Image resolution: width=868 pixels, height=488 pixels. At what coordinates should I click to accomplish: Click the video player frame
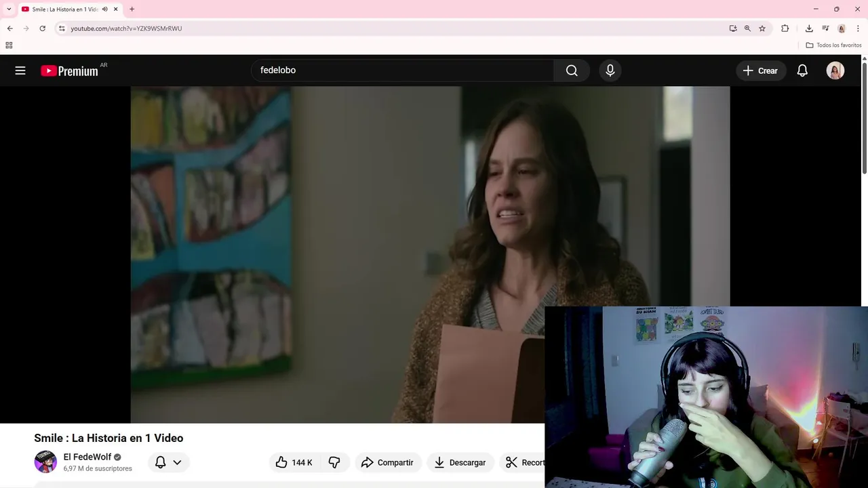coord(430,254)
